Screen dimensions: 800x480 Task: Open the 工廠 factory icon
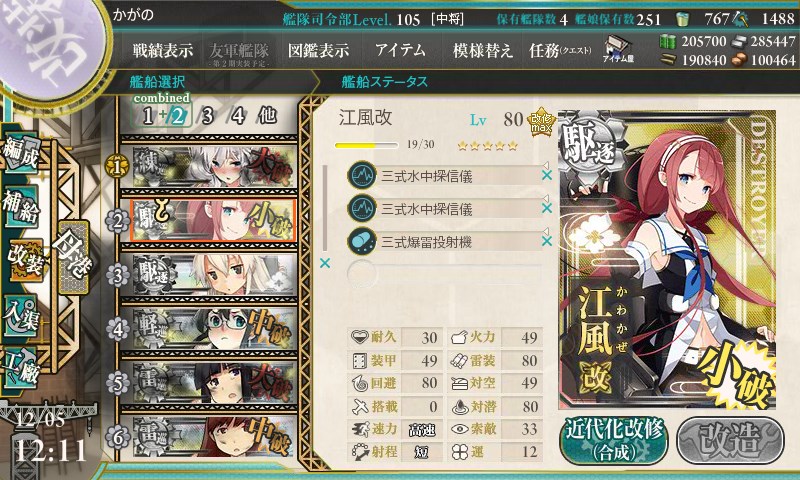tap(21, 368)
